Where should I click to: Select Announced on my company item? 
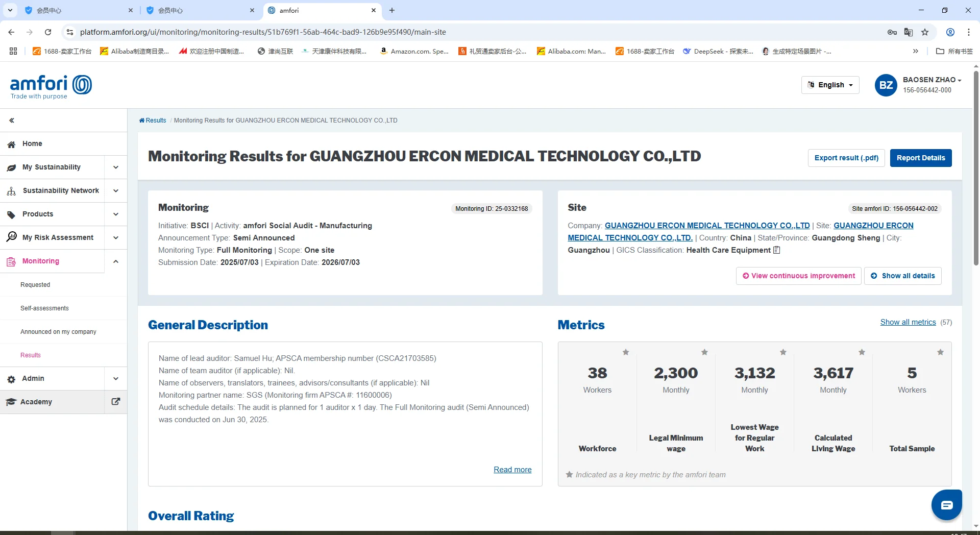pyautogui.click(x=58, y=332)
